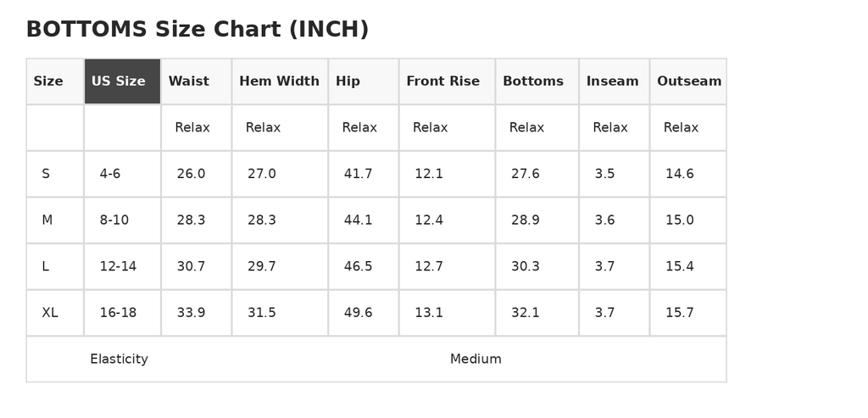This screenshot has width=868, height=418.
Task: Click the Waist column header
Action: pyautogui.click(x=196, y=81)
